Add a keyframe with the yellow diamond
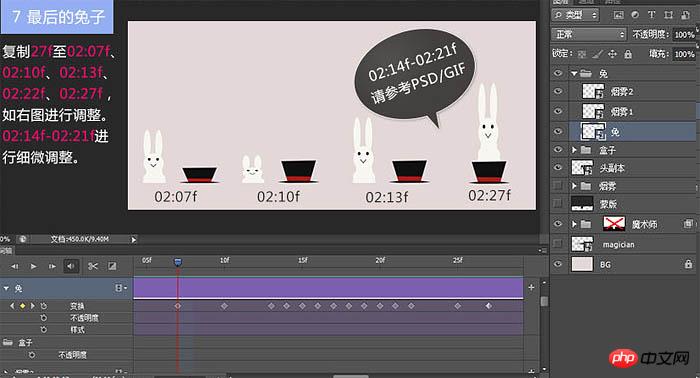 coord(22,306)
